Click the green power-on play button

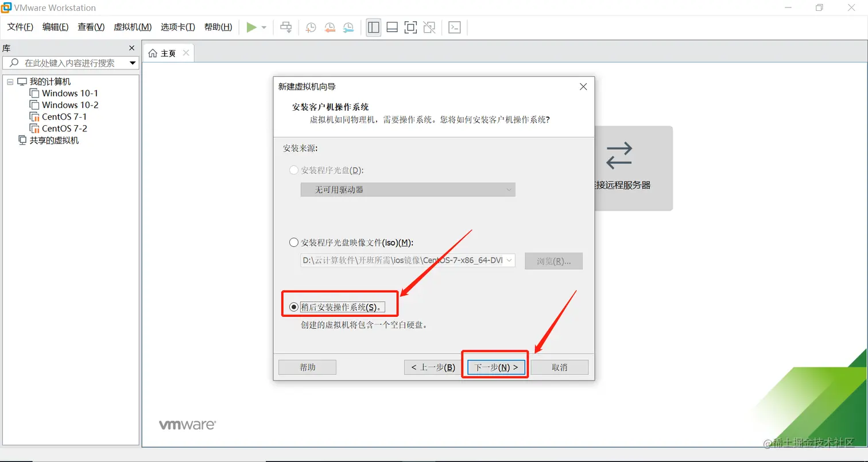pos(251,27)
